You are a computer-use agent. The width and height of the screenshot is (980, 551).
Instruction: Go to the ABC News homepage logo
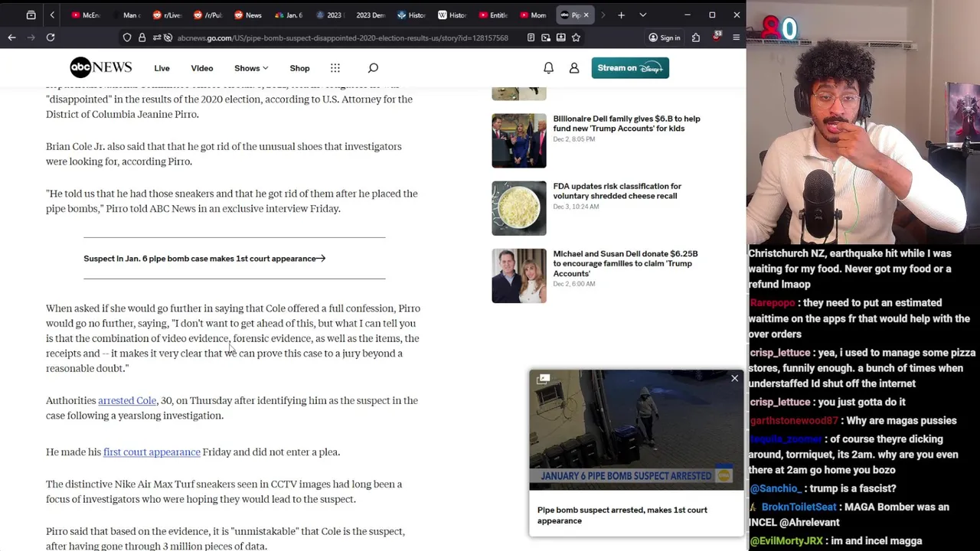[x=101, y=67]
